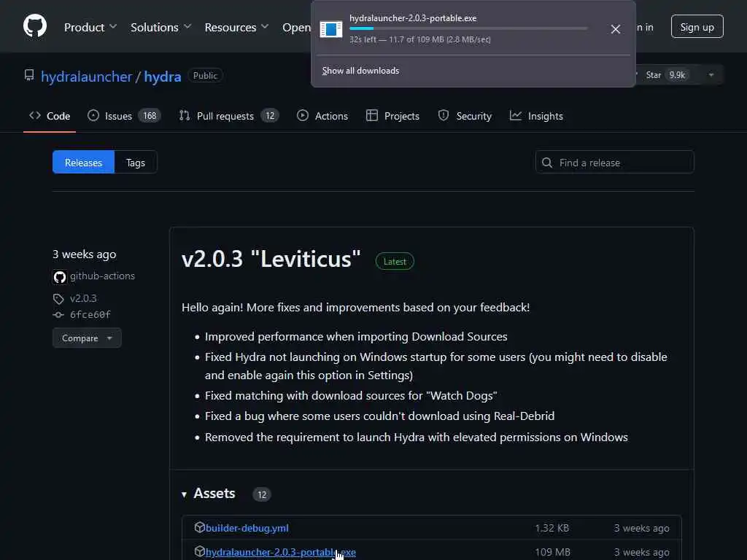Open the Security tab
This screenshot has width=747, height=560.
tap(465, 116)
